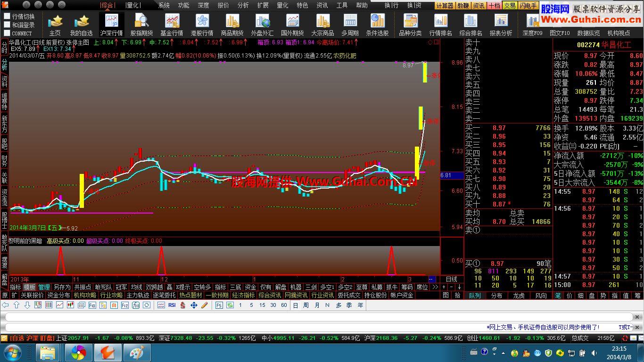Open 综合排名 composite ranking icon
Viewport: 644px width, 362px height.
(471, 25)
